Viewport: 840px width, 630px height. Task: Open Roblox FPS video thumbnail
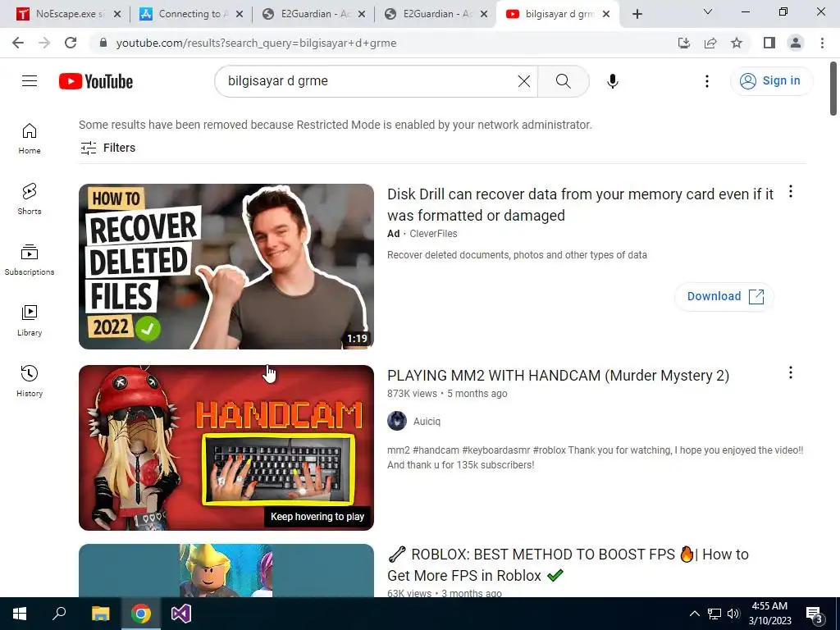[226, 571]
